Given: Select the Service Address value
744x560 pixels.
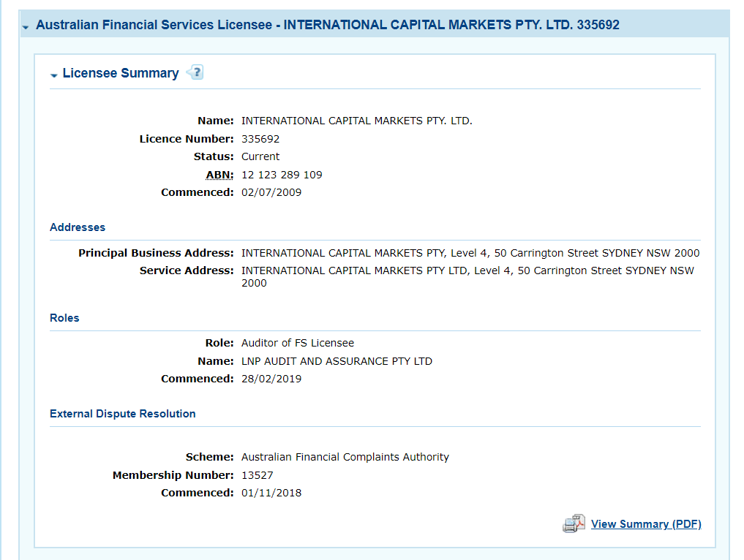Looking at the screenshot, I should click(468, 277).
